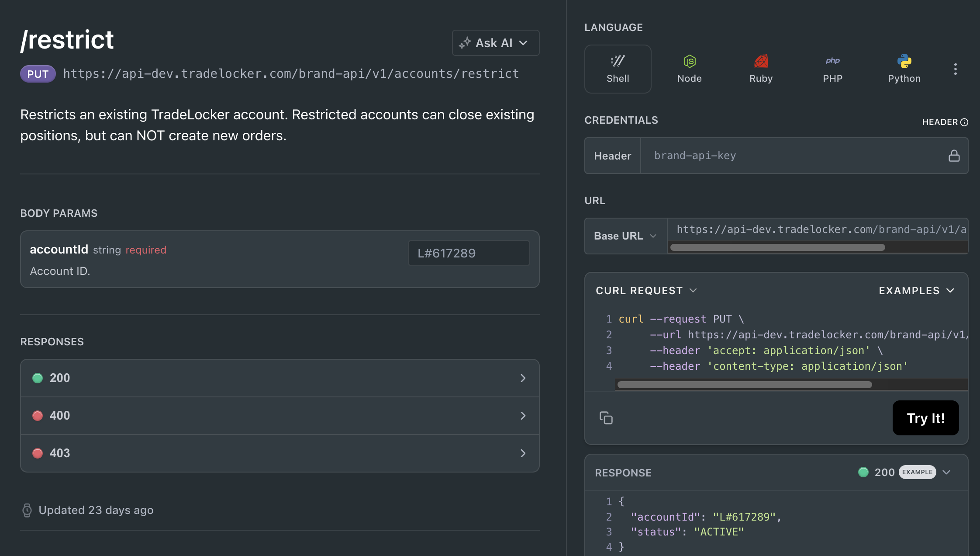Screen dimensions: 980x556
Task: Click the Base URL horizontal scrollbar
Action: [x=778, y=247]
